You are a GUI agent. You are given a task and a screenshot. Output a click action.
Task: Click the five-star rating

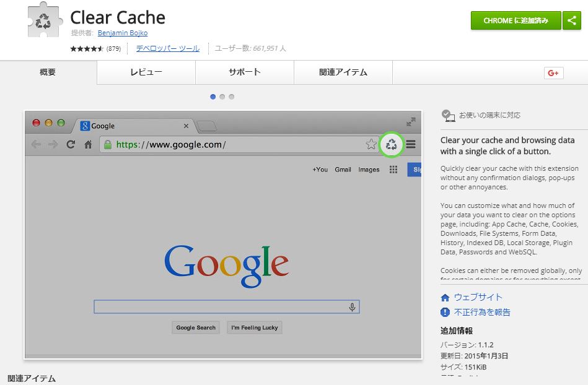87,49
